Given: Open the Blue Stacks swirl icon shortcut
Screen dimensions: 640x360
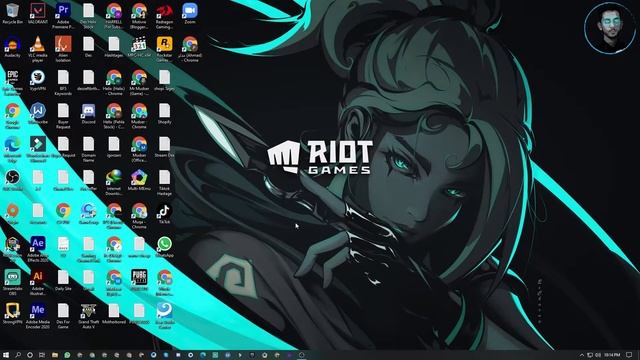Looking at the screenshot, I should tap(164, 316).
